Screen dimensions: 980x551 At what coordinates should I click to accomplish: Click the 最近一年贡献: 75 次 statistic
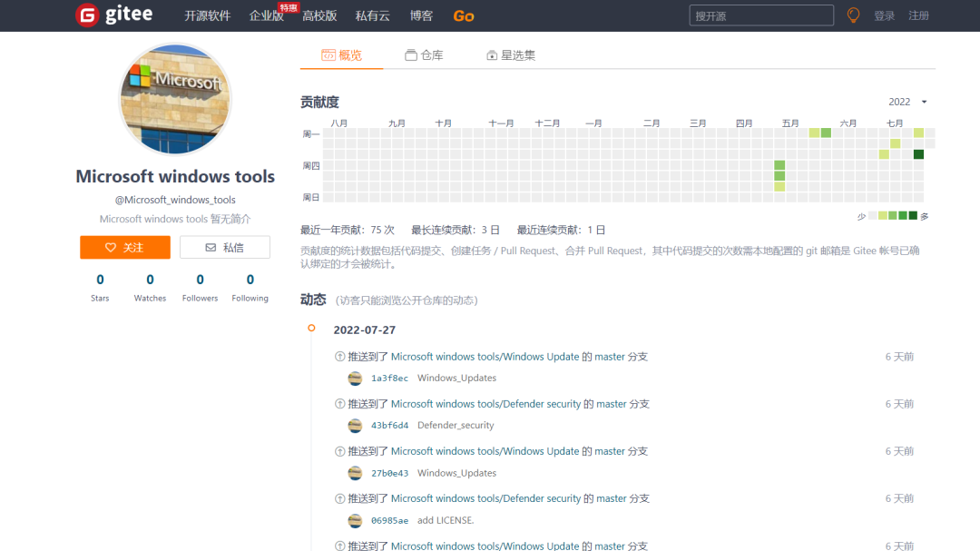pyautogui.click(x=348, y=231)
